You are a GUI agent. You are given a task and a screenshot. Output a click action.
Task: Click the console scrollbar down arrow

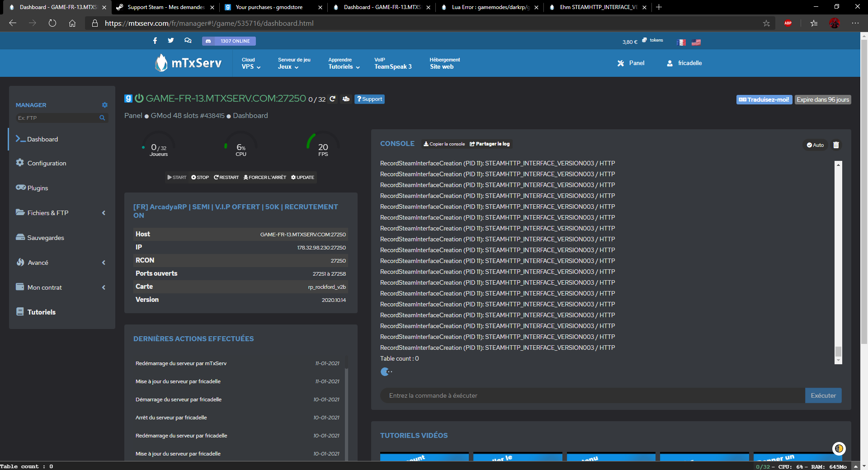[x=838, y=361]
